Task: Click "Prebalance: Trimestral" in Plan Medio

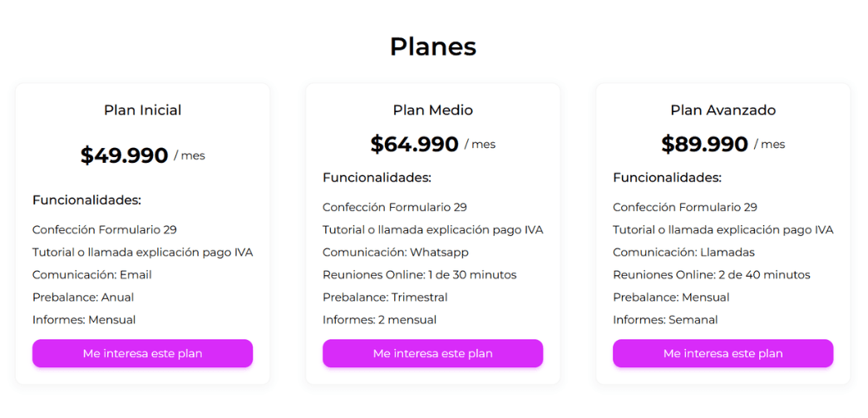Action: (385, 297)
